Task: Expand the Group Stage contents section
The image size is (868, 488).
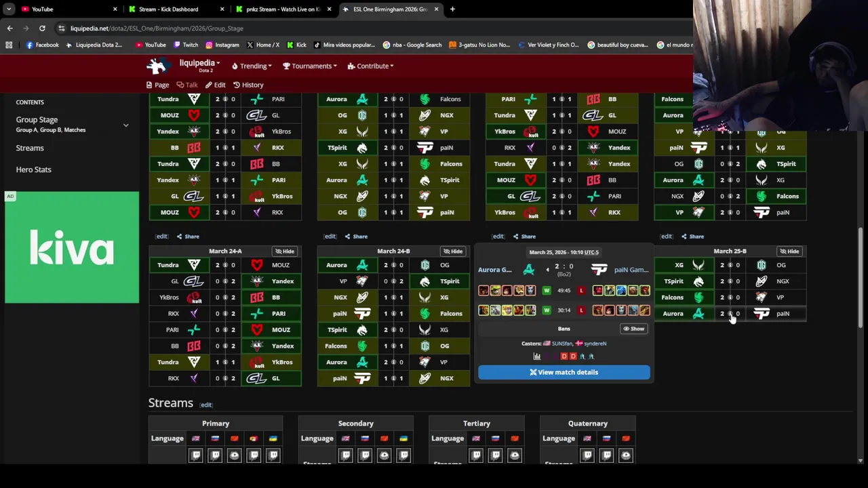Action: pyautogui.click(x=125, y=125)
